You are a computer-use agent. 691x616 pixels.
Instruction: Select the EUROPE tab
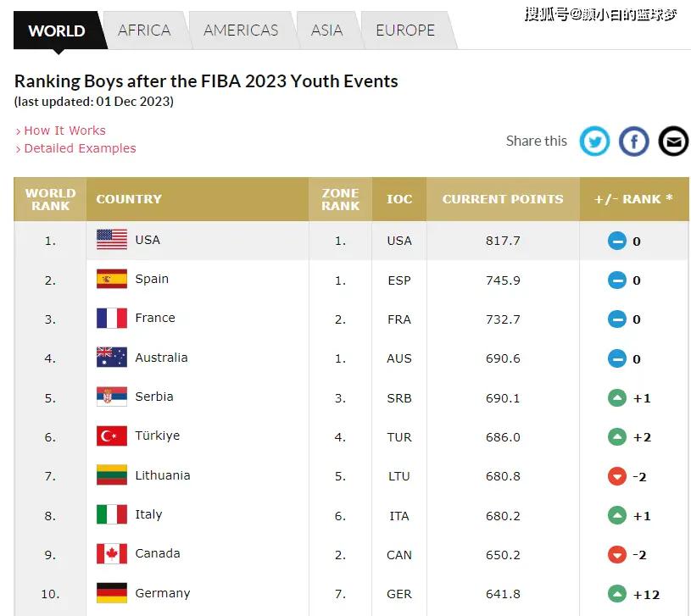[x=404, y=31]
